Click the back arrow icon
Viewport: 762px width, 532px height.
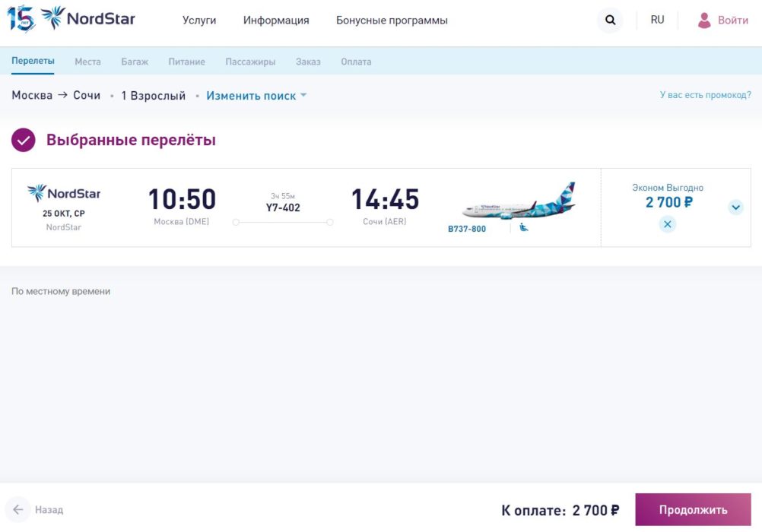pyautogui.click(x=18, y=509)
